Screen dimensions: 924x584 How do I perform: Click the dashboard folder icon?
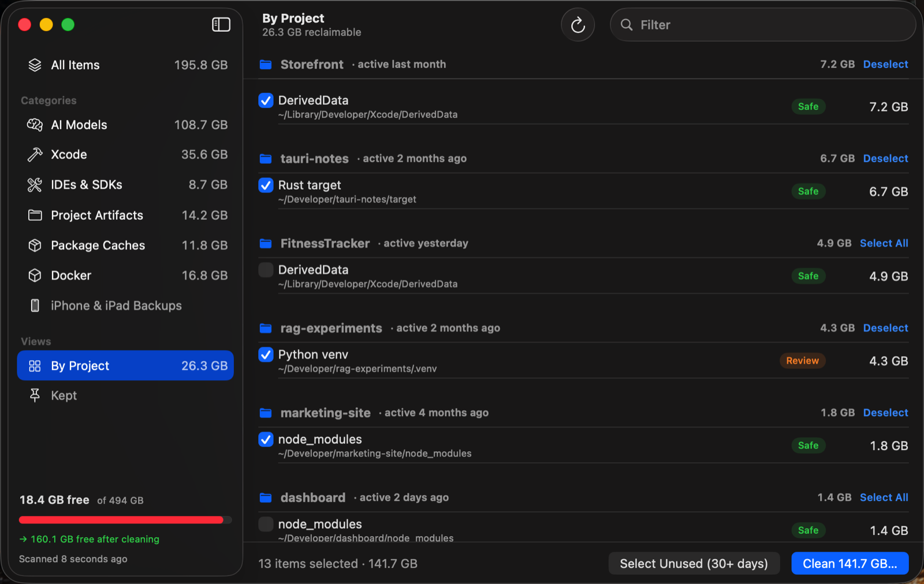[x=266, y=497]
